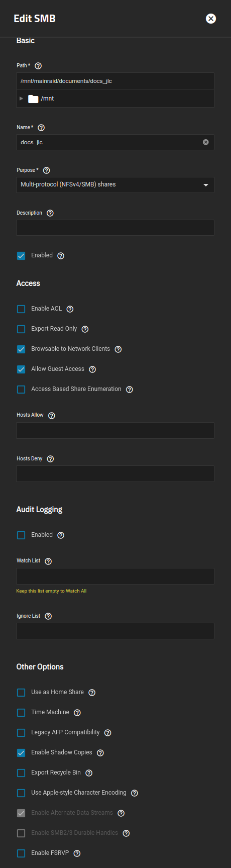The width and height of the screenshot is (231, 868).
Task: Enable Audit Logging checkbox
Action: point(21,535)
